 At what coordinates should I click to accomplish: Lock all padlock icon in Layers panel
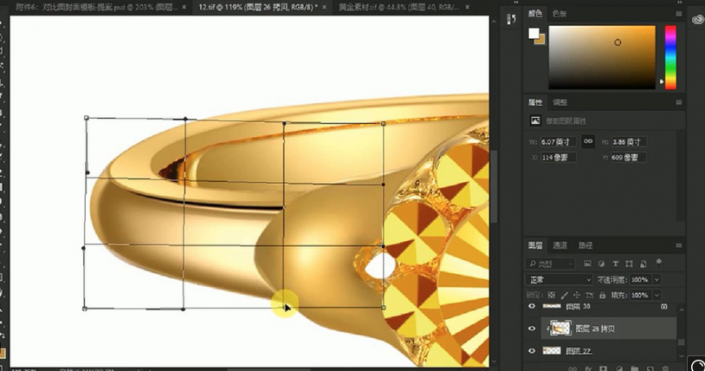(602, 295)
